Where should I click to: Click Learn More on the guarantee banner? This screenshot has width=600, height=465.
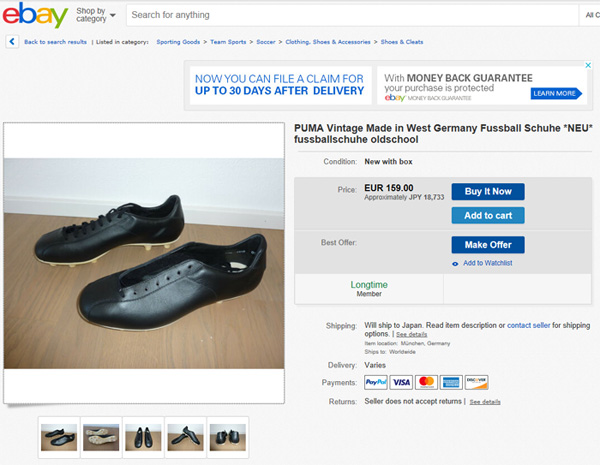tap(554, 93)
